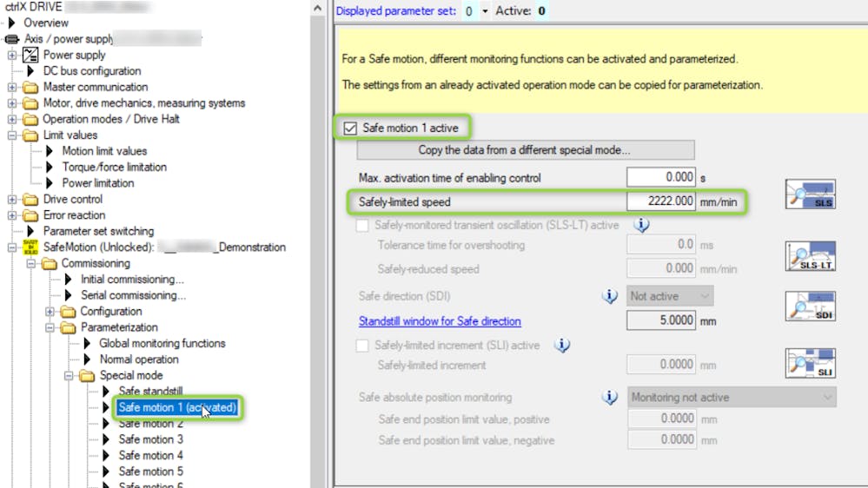Click the Axis / power supply device icon
Image resolution: width=868 pixels, height=488 pixels.
click(11, 39)
